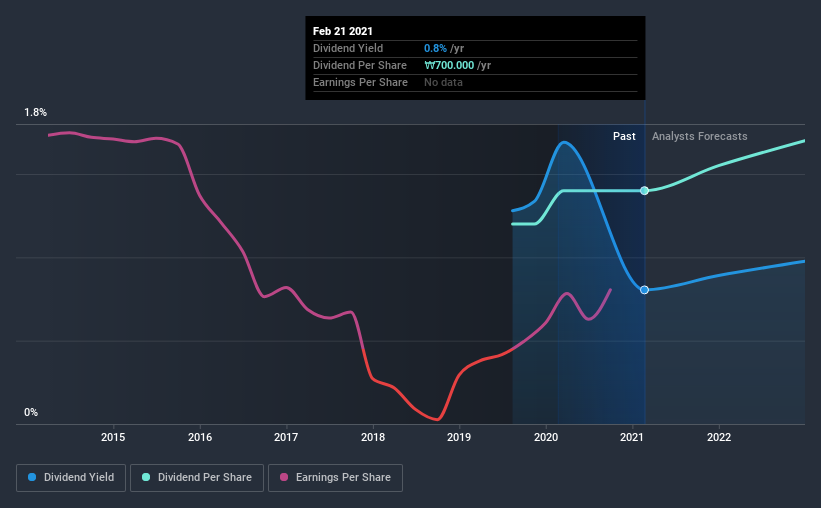Click the Analysts Forecasts label
The height and width of the screenshot is (508, 821).
click(x=700, y=137)
